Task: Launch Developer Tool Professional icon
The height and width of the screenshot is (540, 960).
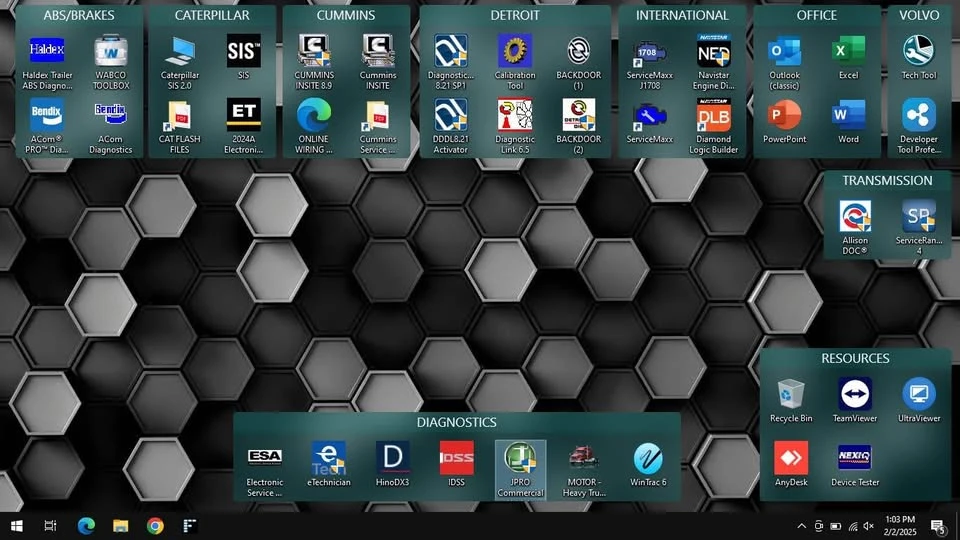Action: point(918,126)
